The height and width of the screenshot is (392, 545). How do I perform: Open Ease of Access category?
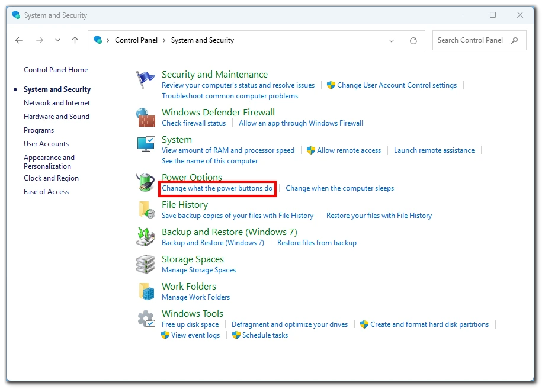point(46,192)
